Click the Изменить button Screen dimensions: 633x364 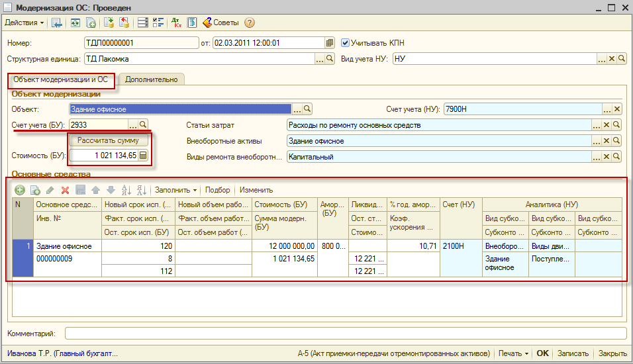point(256,190)
